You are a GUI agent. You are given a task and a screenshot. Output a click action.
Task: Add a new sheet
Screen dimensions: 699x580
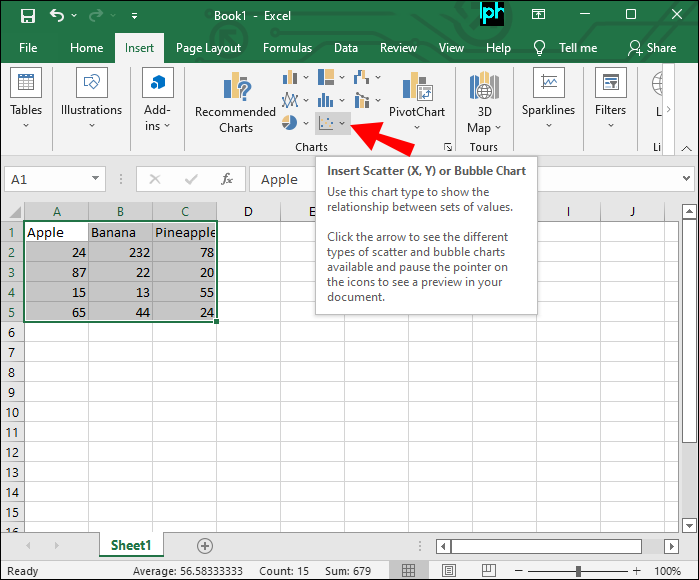click(205, 546)
